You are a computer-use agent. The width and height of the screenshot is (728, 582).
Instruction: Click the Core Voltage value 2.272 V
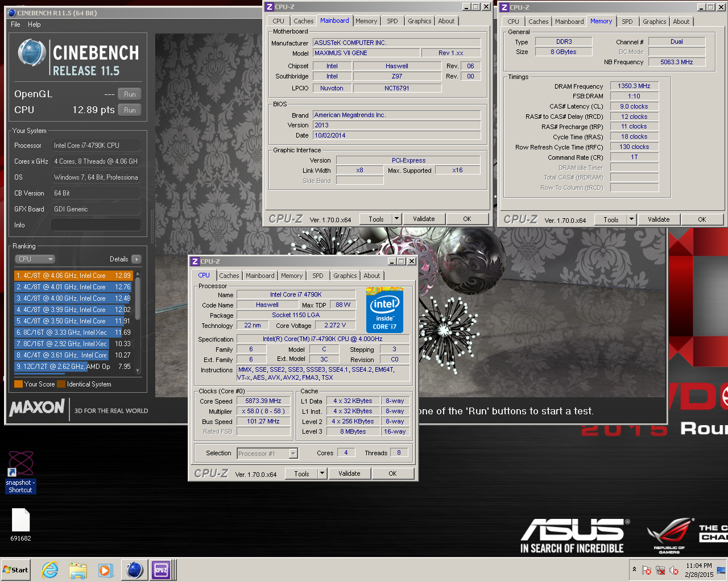click(x=335, y=326)
